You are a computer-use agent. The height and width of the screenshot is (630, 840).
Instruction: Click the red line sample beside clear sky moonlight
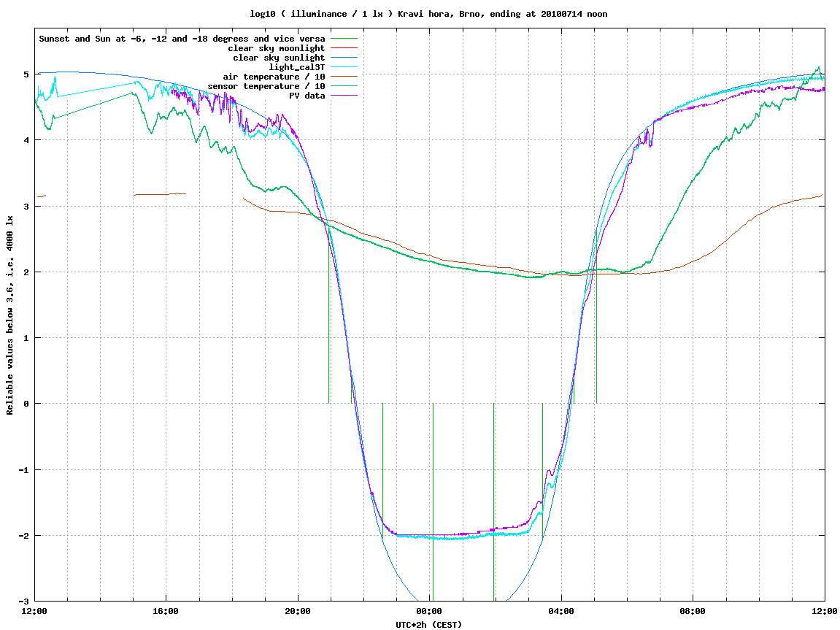(x=344, y=48)
